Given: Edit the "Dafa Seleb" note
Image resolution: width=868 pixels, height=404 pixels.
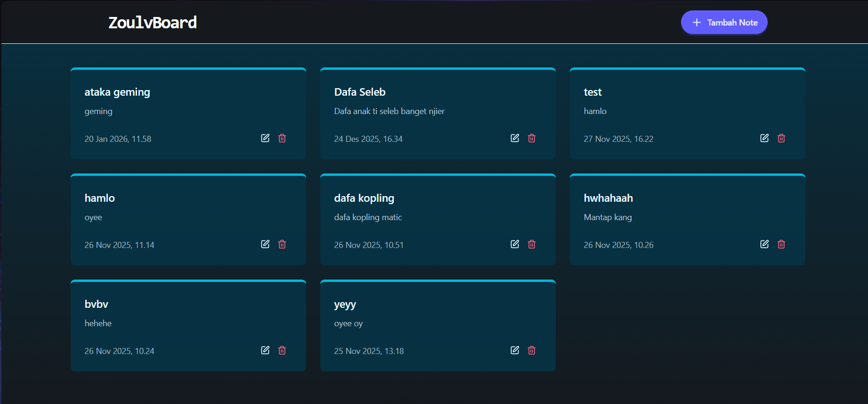Looking at the screenshot, I should [x=515, y=138].
